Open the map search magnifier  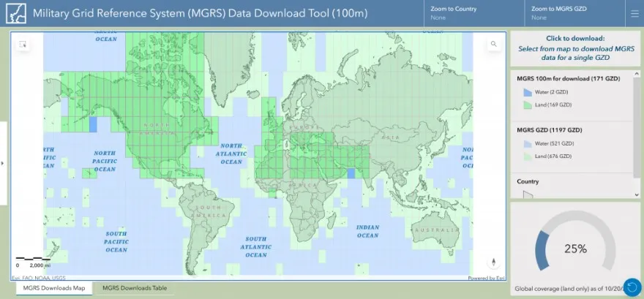(x=494, y=45)
